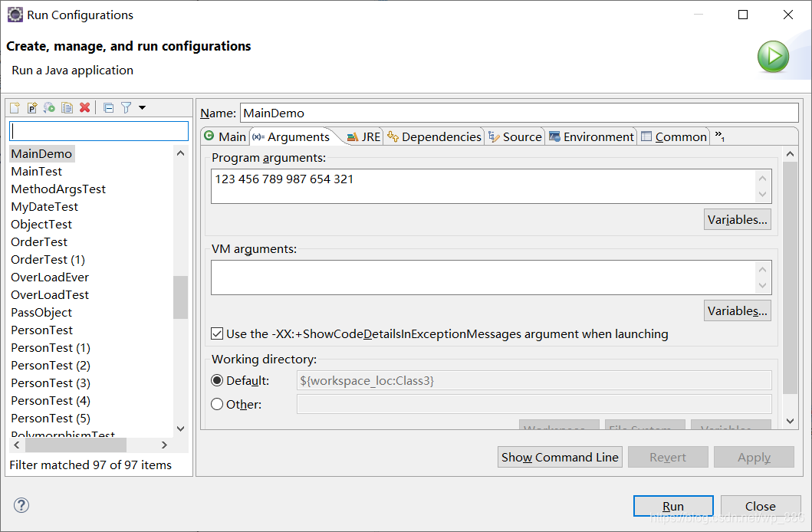Screen dimensions: 812x532
Task: Click the Arguments panel scroll up arrow
Action: tap(790, 154)
